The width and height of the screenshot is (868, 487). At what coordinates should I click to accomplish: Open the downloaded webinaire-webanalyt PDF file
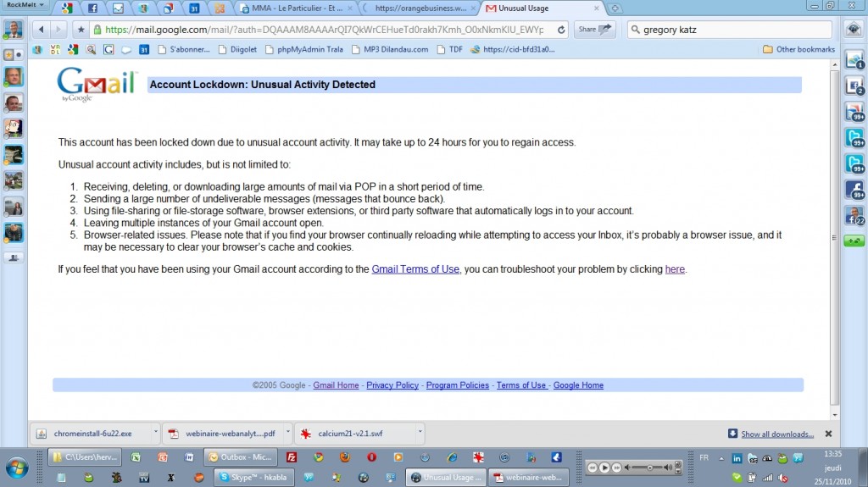point(224,434)
